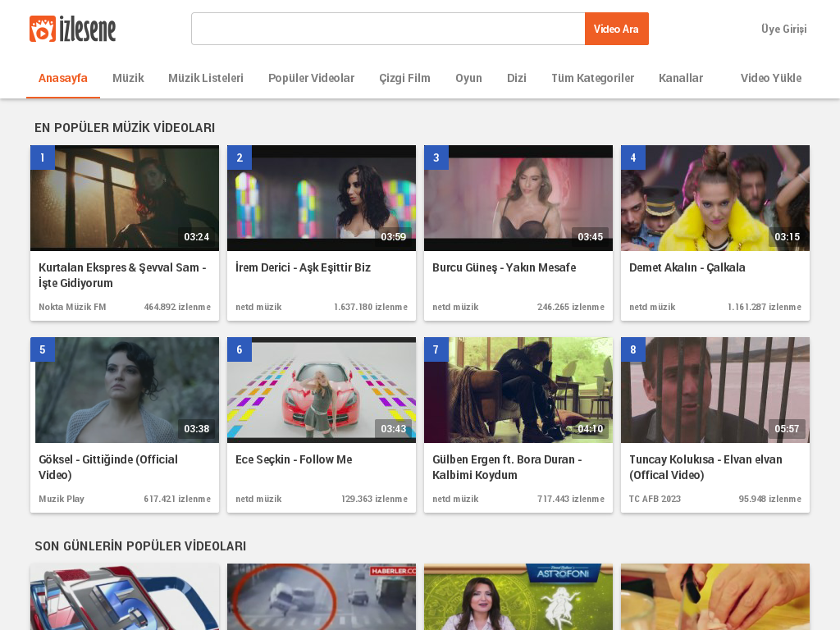Open Popüler Videolar navigation item
The height and width of the screenshot is (630, 840).
point(311,78)
